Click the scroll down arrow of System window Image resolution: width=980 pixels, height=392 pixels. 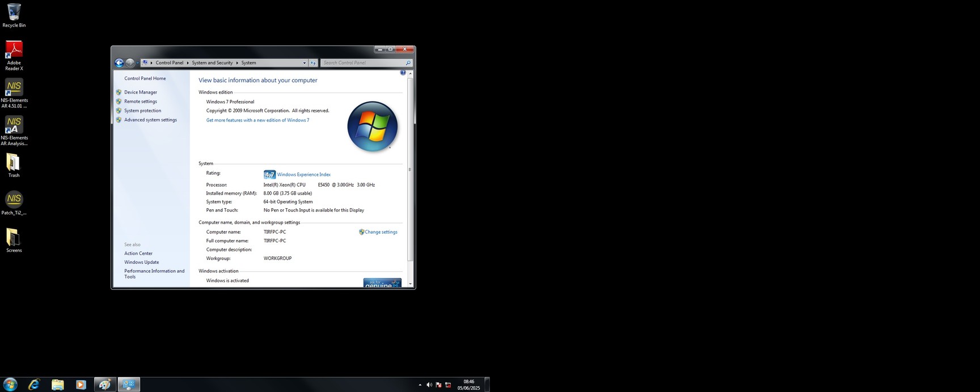(x=410, y=284)
